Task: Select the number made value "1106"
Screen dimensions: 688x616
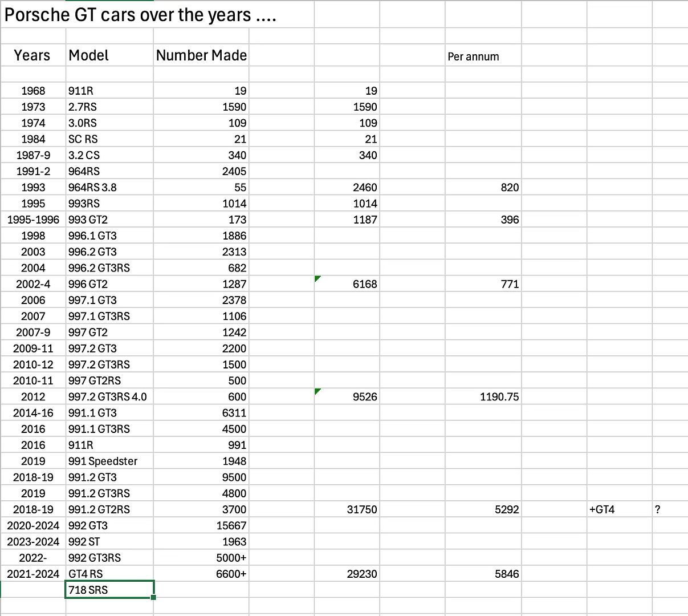Action: pyautogui.click(x=201, y=316)
